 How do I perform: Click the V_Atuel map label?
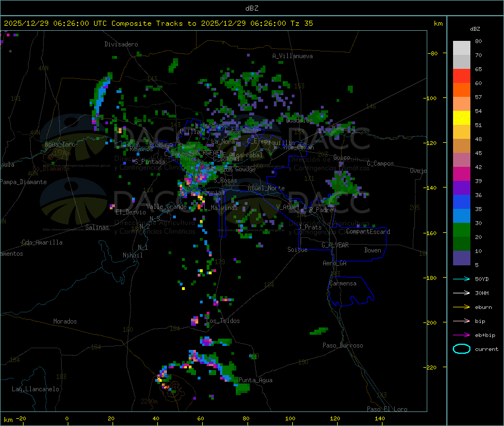pos(288,207)
